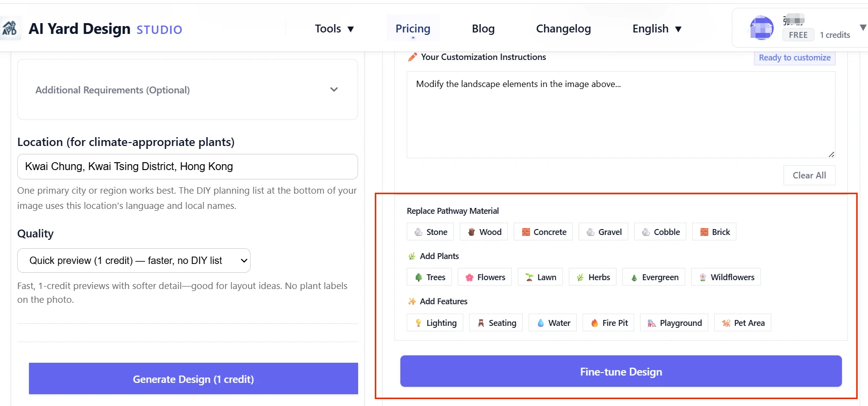Select the Pet Area feature
868x406 pixels.
click(x=743, y=323)
